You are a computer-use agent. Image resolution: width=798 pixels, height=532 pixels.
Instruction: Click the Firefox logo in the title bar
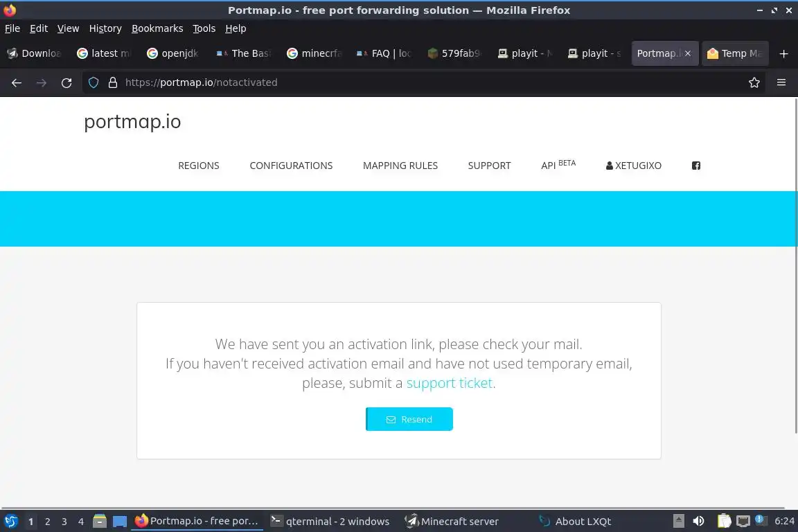10,10
